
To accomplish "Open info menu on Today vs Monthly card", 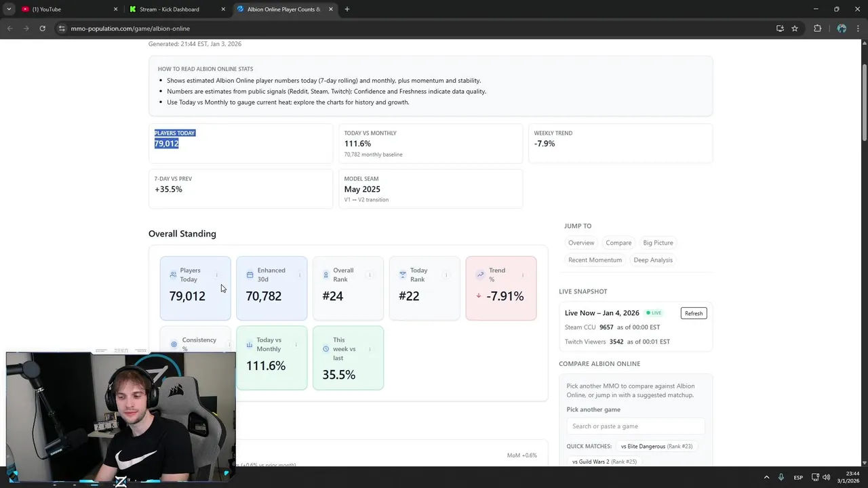I will pos(296,344).
